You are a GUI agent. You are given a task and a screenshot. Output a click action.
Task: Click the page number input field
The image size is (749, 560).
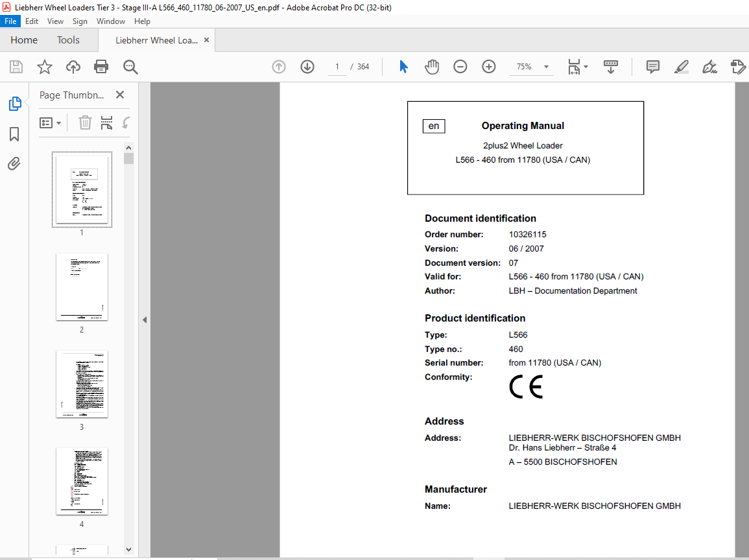point(337,67)
